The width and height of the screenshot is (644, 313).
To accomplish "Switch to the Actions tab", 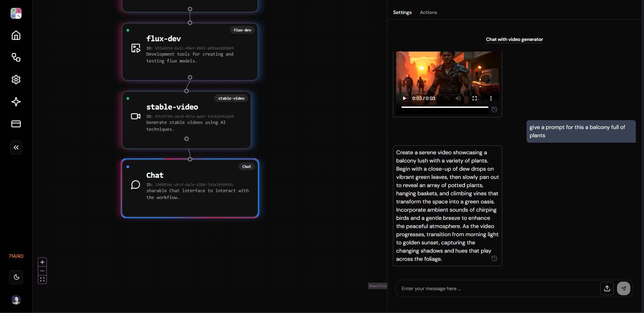I will 428,12.
